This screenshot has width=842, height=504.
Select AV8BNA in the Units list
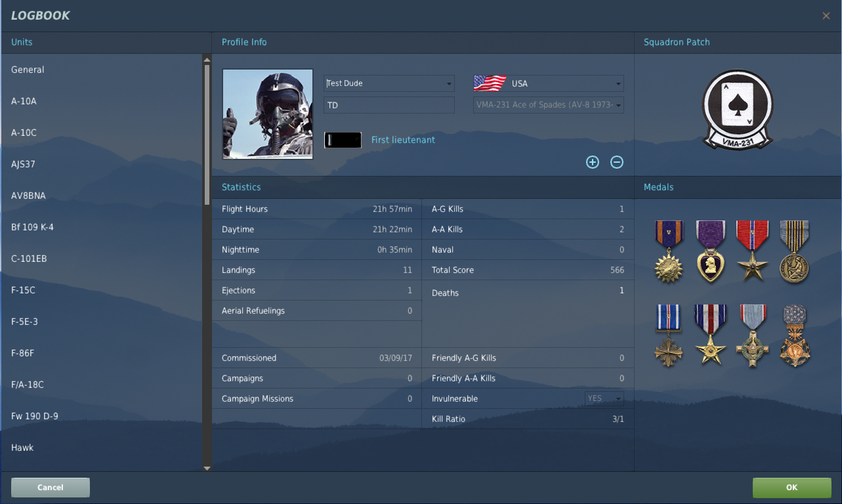tap(28, 196)
